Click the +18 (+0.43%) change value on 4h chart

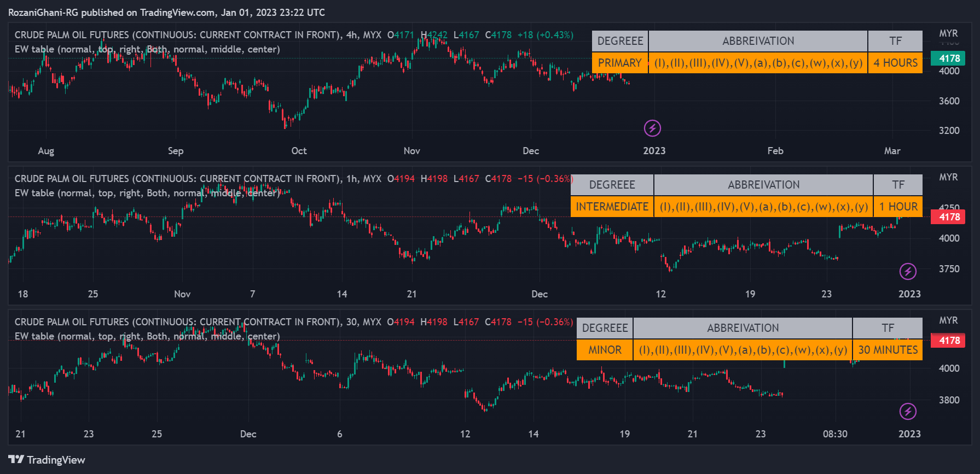click(x=546, y=35)
